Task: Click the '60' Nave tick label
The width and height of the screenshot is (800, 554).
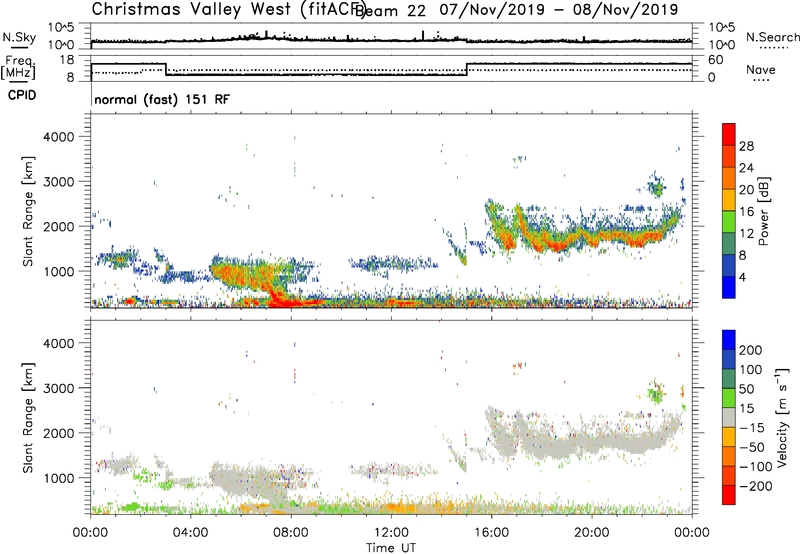Action: 716,60
